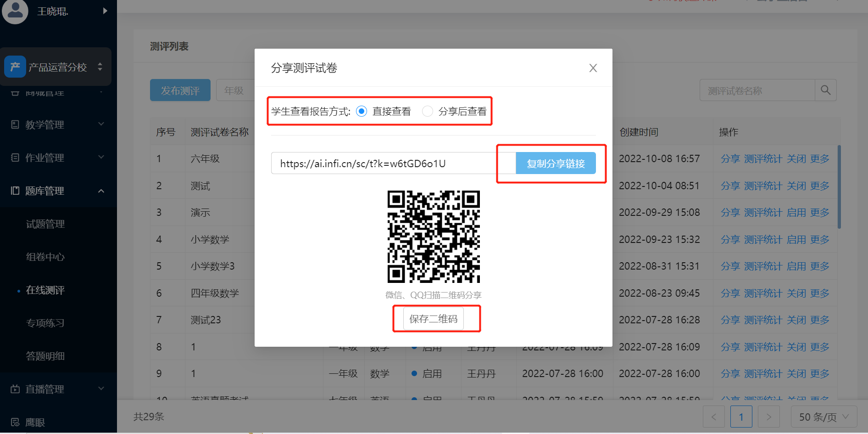Expand the 作业管理 menu chevron
The width and height of the screenshot is (868, 434).
point(101,157)
